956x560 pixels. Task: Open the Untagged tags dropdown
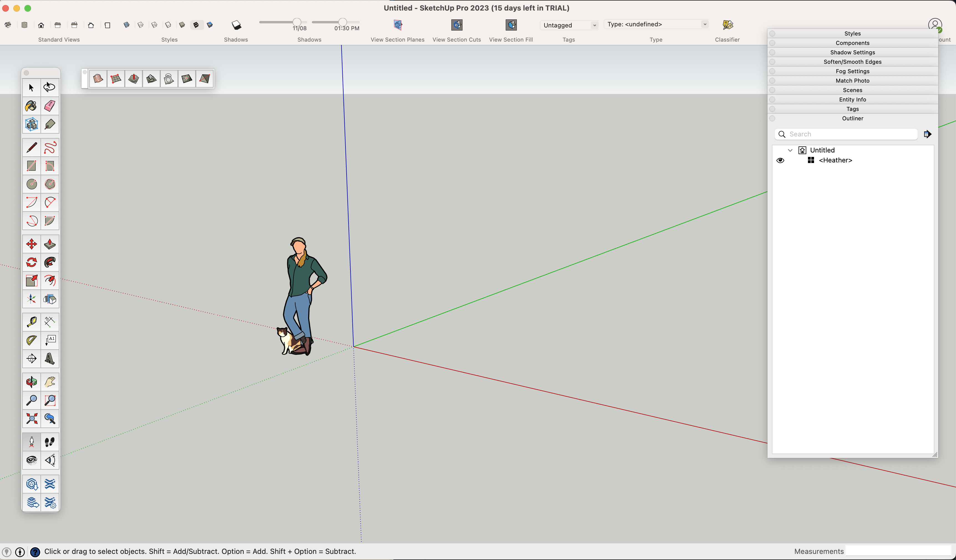[x=569, y=25]
